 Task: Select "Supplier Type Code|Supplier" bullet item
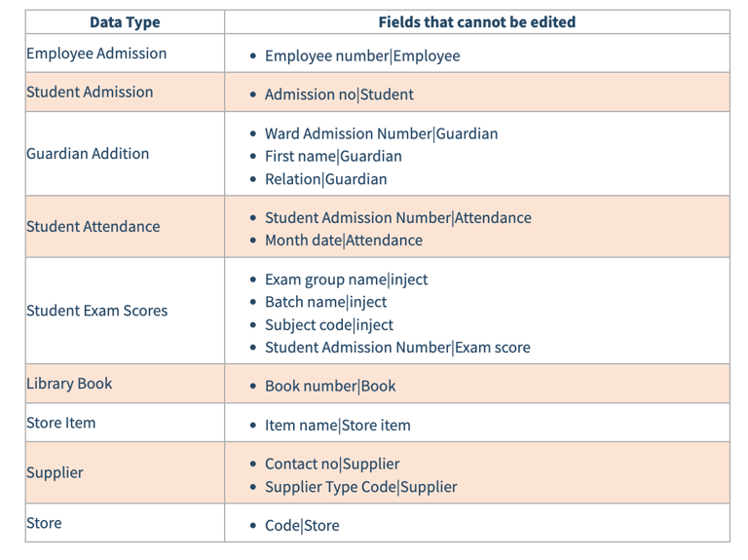tap(360, 487)
